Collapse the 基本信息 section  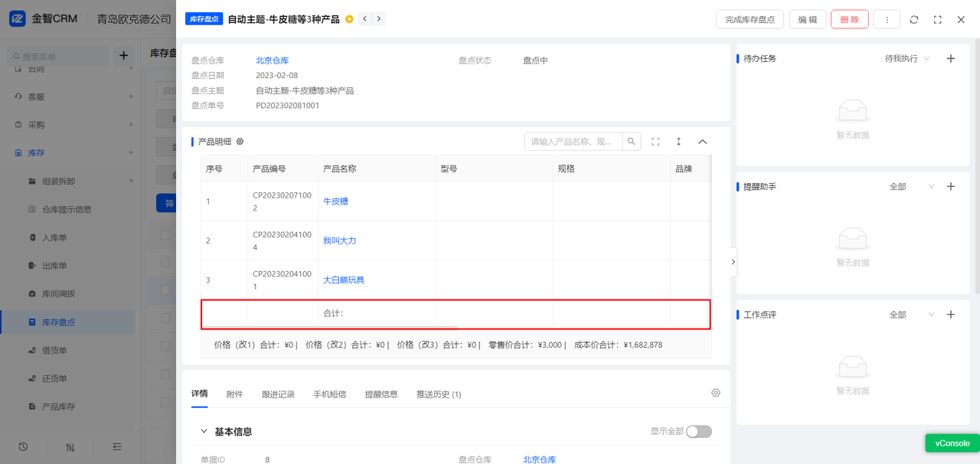pyautogui.click(x=204, y=431)
